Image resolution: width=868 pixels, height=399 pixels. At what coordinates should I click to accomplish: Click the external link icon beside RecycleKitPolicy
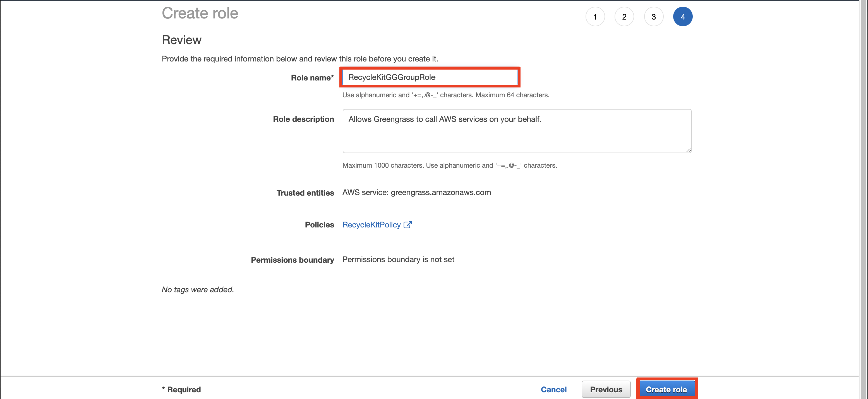(x=407, y=225)
